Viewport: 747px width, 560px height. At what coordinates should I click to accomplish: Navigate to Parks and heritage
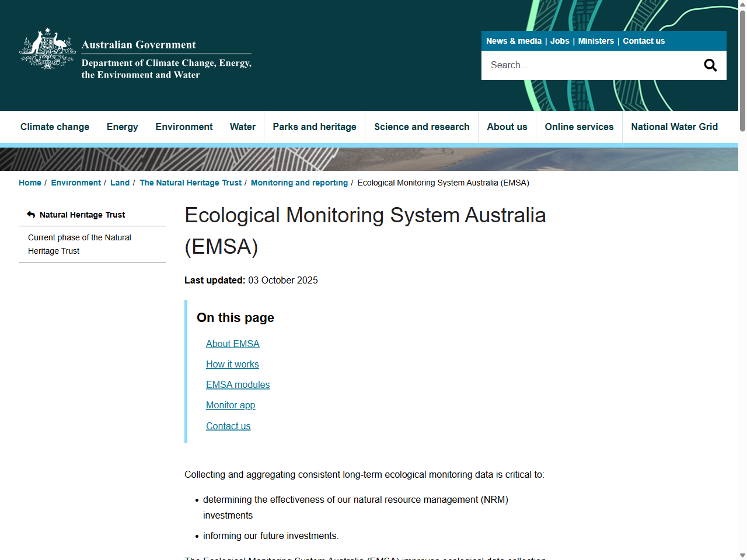(x=314, y=127)
